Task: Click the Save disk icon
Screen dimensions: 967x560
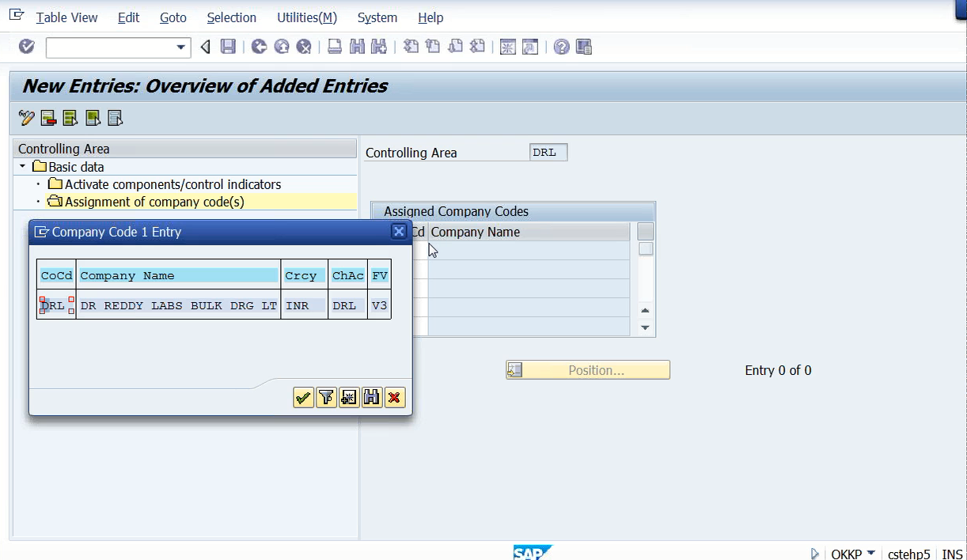Action: [x=228, y=47]
